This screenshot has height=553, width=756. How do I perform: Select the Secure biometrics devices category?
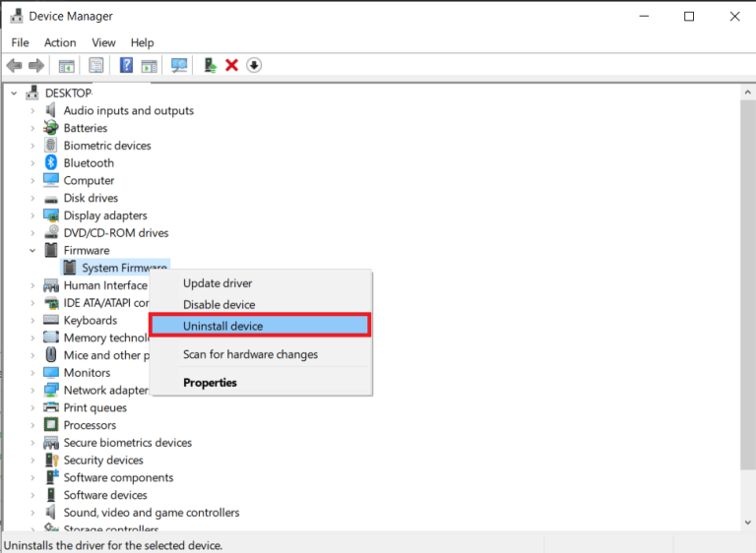pyautogui.click(x=128, y=442)
